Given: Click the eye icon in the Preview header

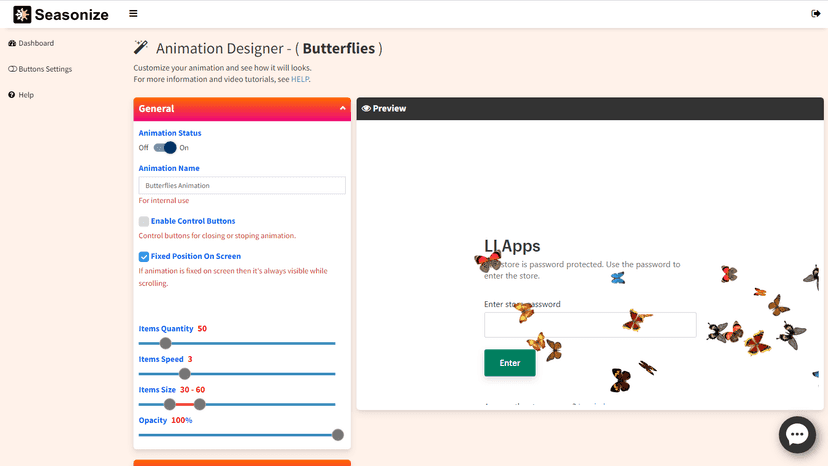Looking at the screenshot, I should [x=366, y=108].
